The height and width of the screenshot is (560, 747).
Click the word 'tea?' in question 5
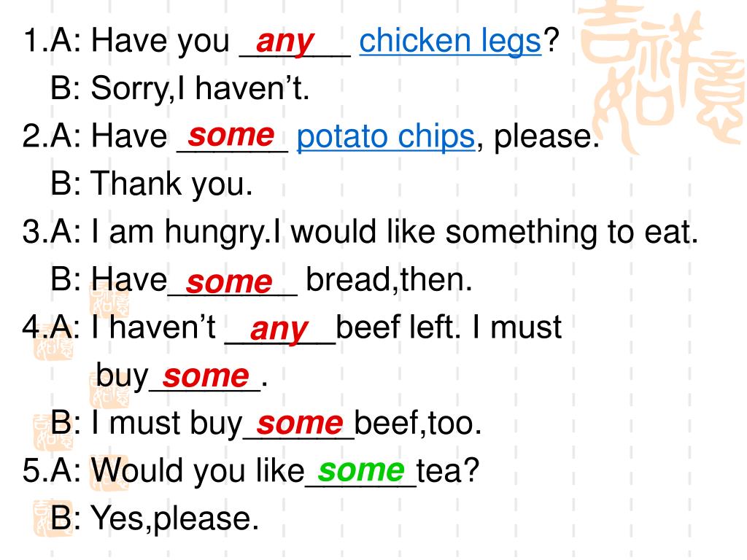448,470
